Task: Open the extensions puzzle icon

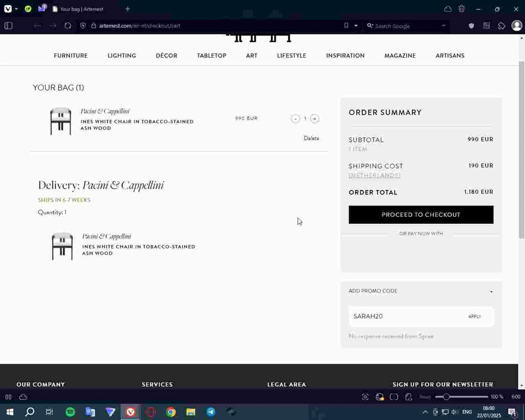Action: [x=502, y=26]
